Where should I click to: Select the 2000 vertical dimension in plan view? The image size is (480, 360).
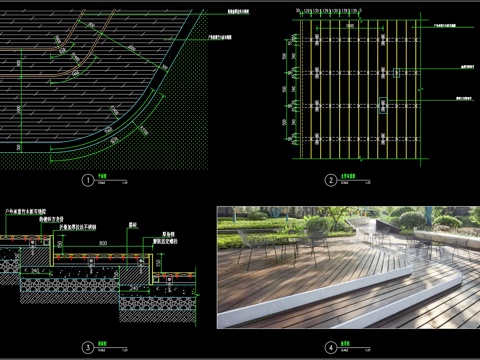coord(19,109)
